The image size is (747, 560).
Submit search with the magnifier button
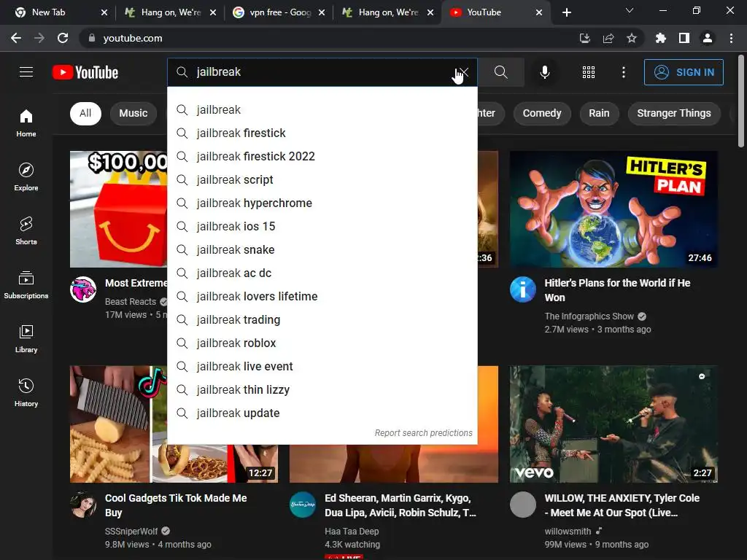(500, 72)
